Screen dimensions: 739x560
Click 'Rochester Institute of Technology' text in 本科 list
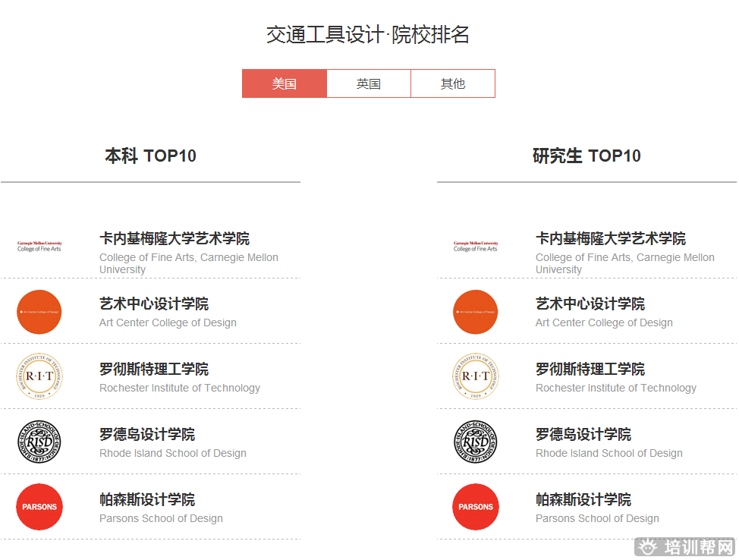coord(180,388)
